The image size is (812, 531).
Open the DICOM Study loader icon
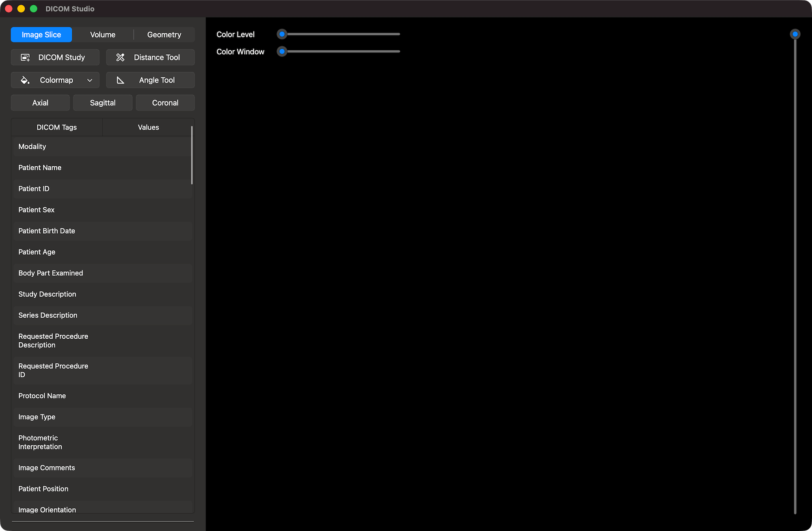tap(25, 57)
